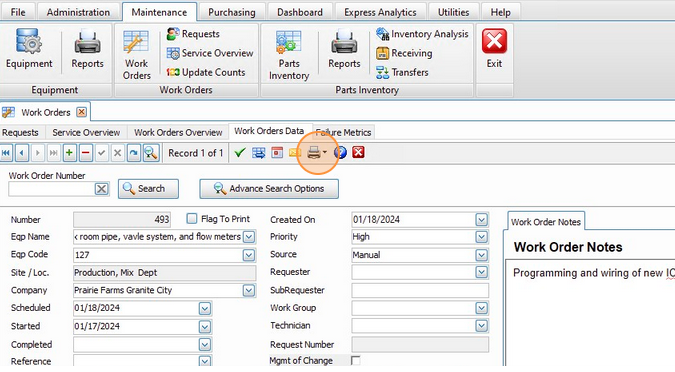
Task: Open Transfers in Parts Inventory group
Action: (x=402, y=72)
